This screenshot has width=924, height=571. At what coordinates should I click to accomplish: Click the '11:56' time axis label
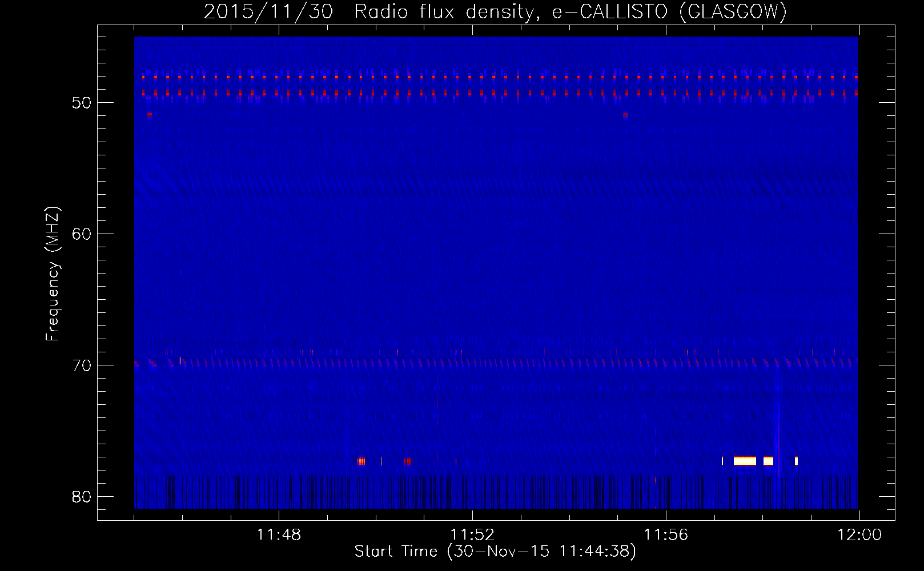pos(666,535)
